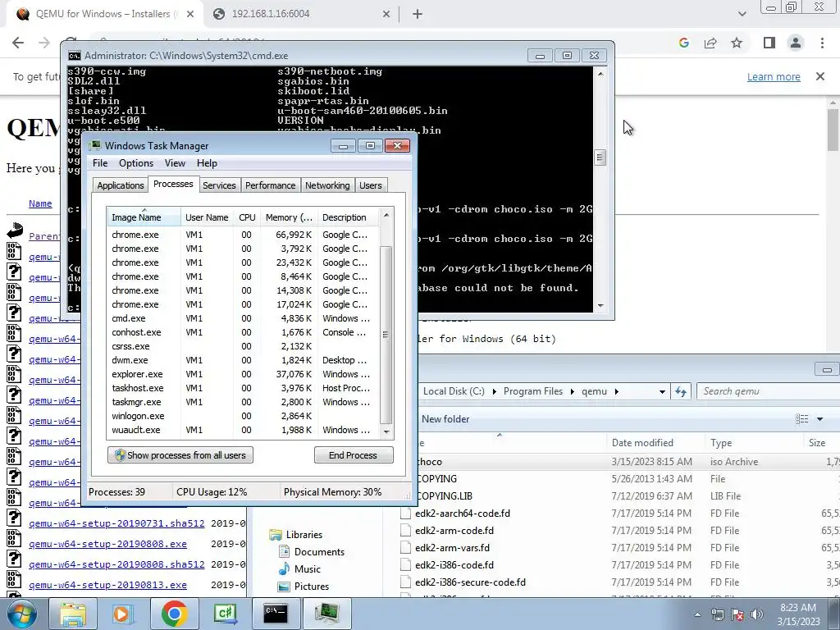The image size is (840, 630).
Task: Select the explorer.exe process row
Action: [243, 374]
